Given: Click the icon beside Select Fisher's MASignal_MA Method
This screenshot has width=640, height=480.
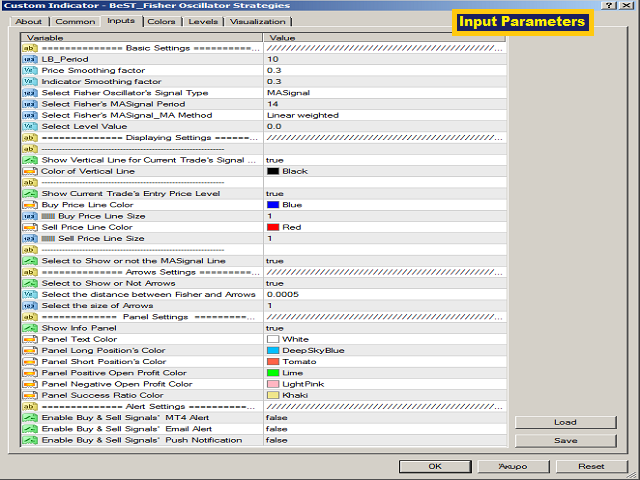Looking at the screenshot, I should 30,115.
